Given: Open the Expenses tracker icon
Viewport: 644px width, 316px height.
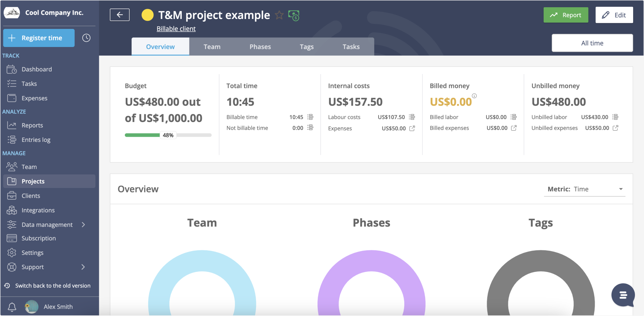Looking at the screenshot, I should [11, 98].
